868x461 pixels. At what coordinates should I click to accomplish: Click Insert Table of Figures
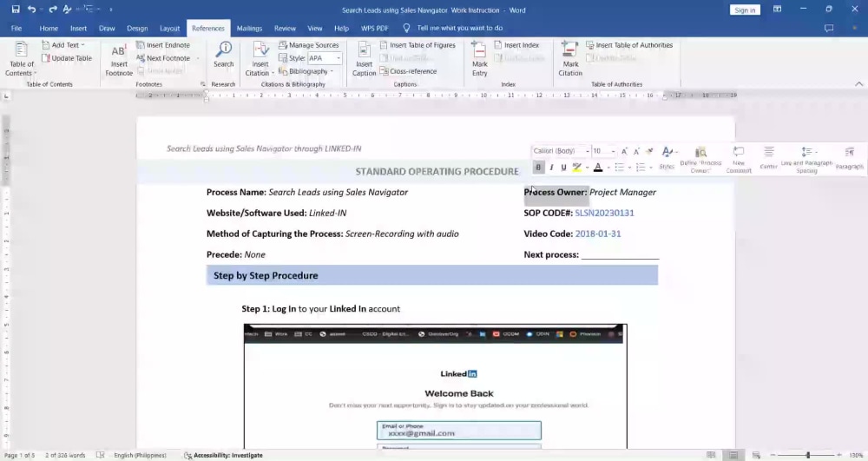418,45
